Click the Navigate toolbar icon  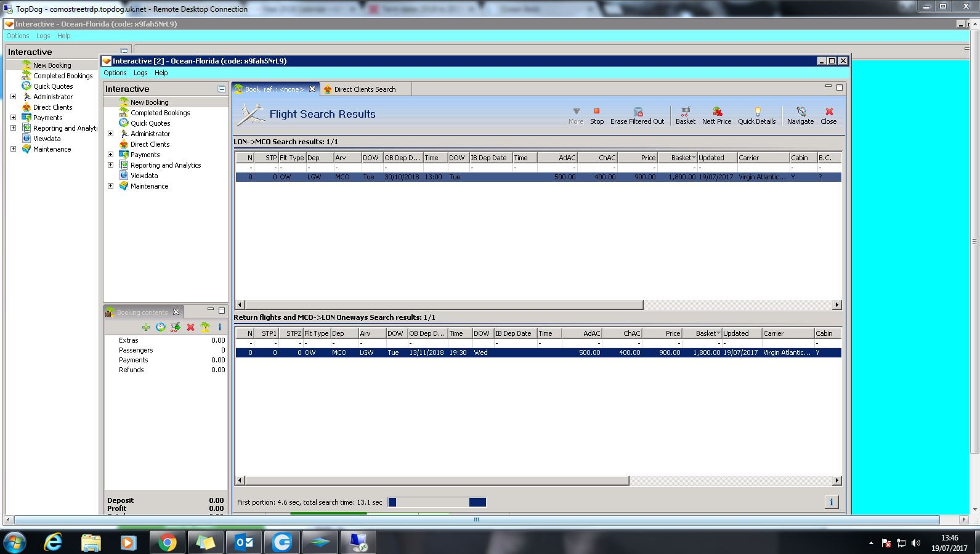(800, 116)
